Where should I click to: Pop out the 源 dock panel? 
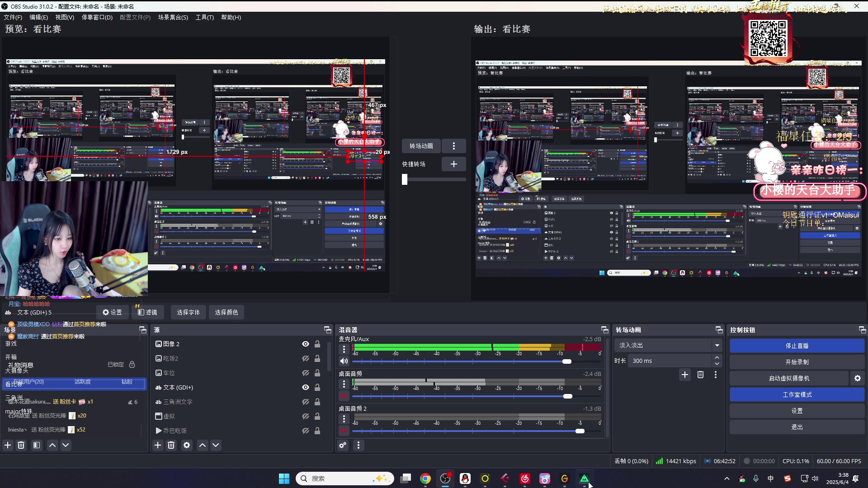[x=328, y=330]
